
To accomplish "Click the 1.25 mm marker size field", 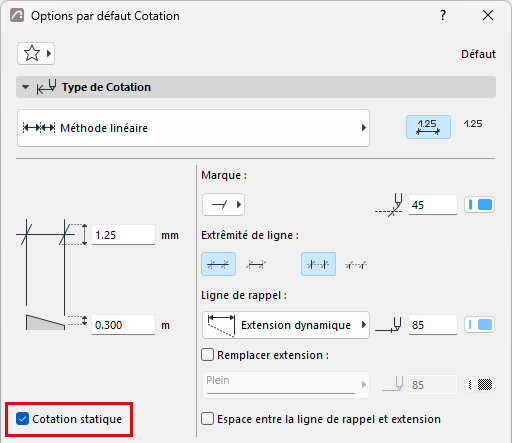I will [123, 235].
